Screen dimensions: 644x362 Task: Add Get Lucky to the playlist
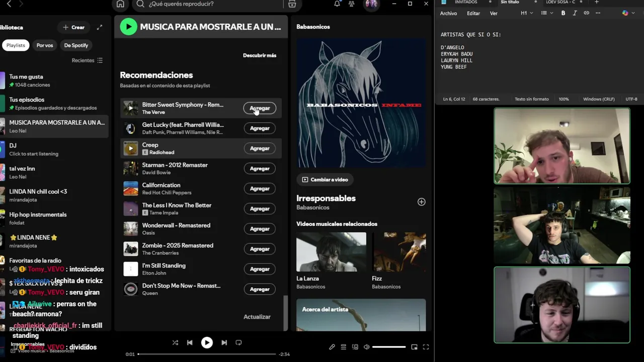[x=260, y=128]
